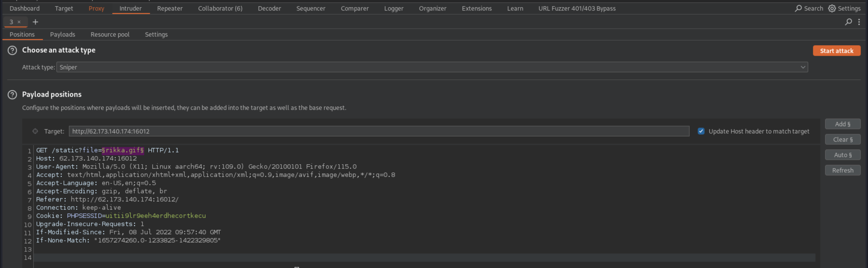The height and width of the screenshot is (268, 868).
Task: Click the Auto § button
Action: [x=842, y=155]
